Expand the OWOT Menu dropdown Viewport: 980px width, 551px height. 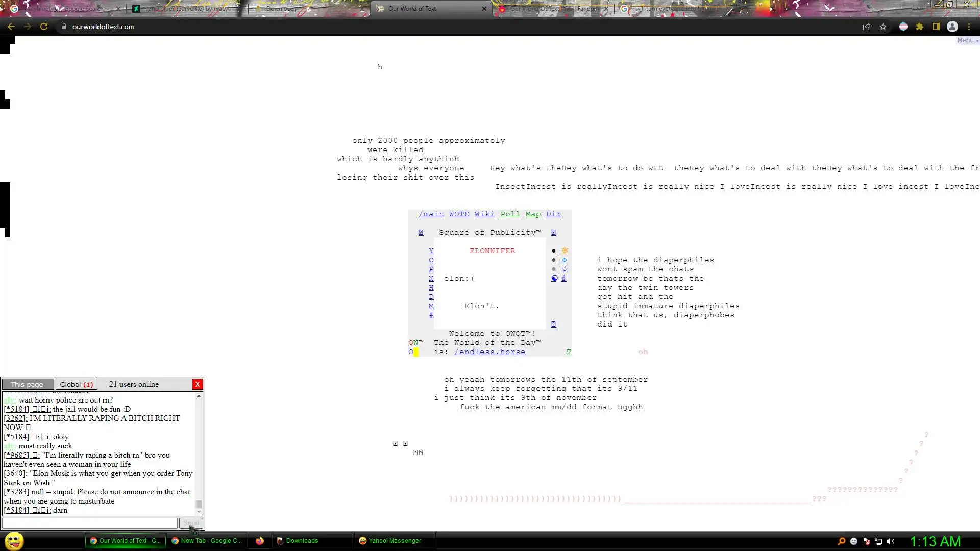(967, 40)
